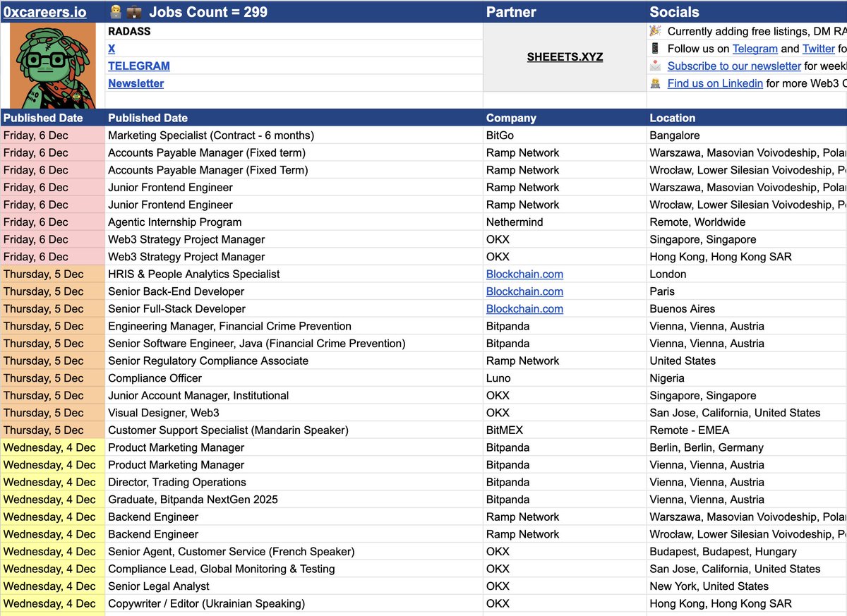The height and width of the screenshot is (616, 847).
Task: Click the technologist emoji beside Linkedin link
Action: coord(655,83)
